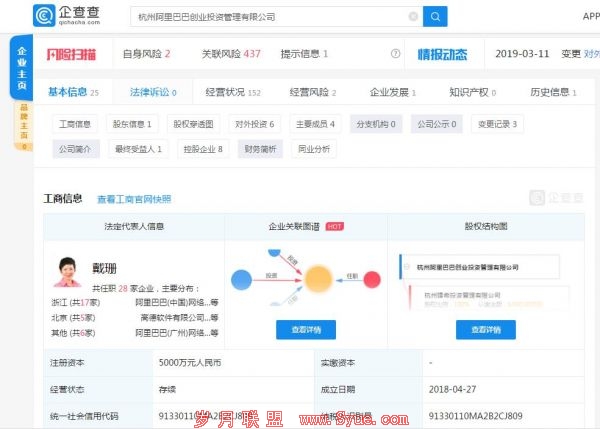Open the 企业主页 side tab
The width and height of the screenshot is (600, 429).
pos(22,68)
